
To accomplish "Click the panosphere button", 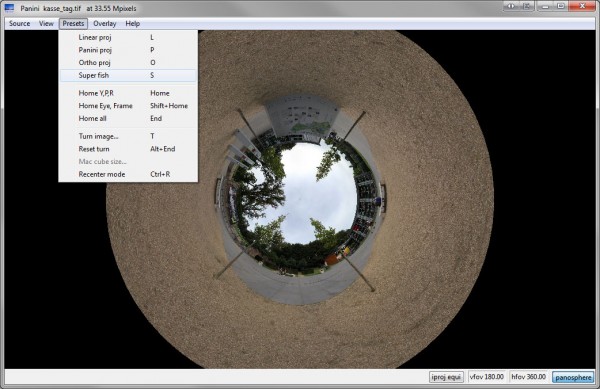I will (573, 378).
